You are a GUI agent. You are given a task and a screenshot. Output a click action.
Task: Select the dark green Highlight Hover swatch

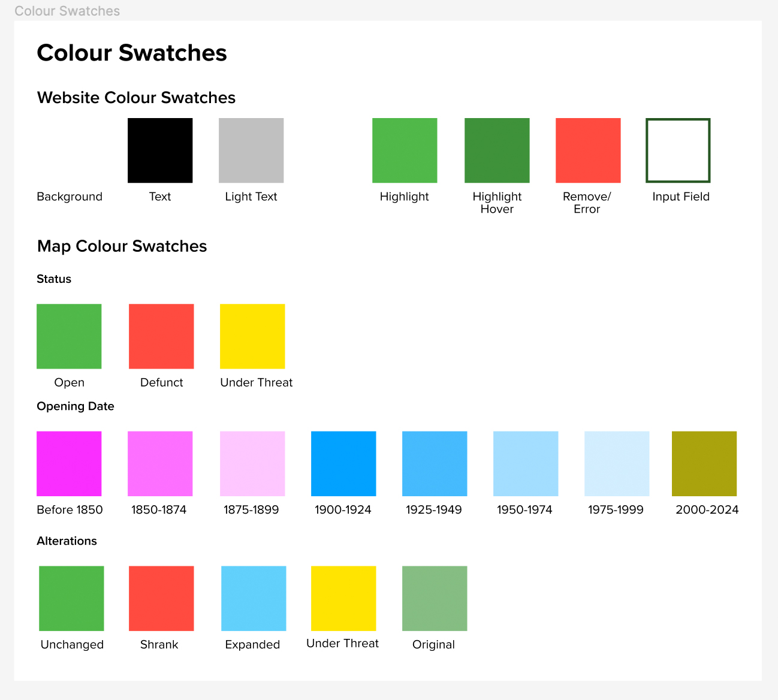coord(497,150)
